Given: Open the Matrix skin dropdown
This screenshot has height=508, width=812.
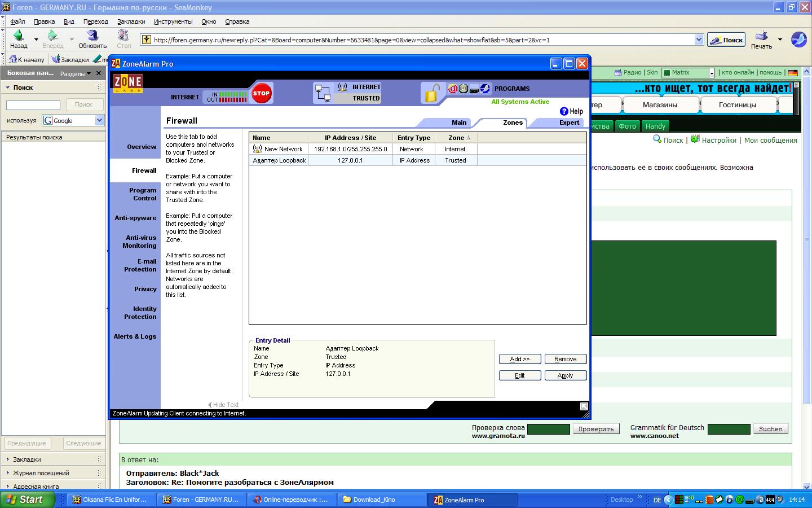Looking at the screenshot, I should 712,73.
